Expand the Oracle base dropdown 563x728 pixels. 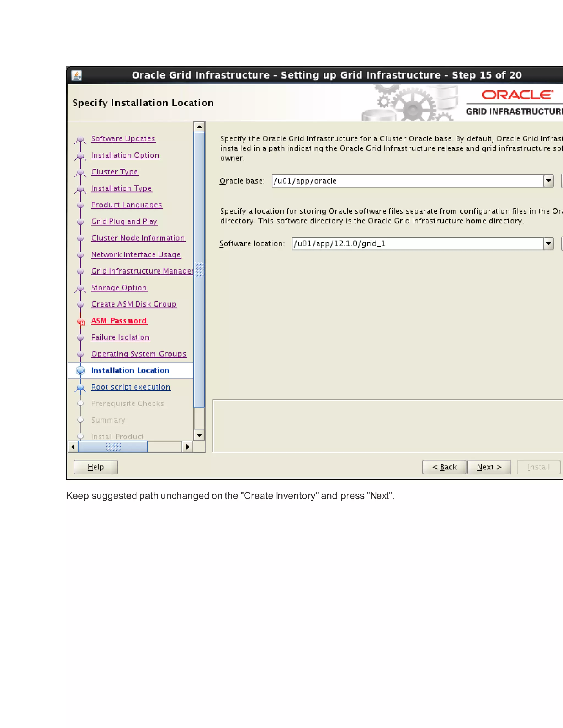click(548, 181)
